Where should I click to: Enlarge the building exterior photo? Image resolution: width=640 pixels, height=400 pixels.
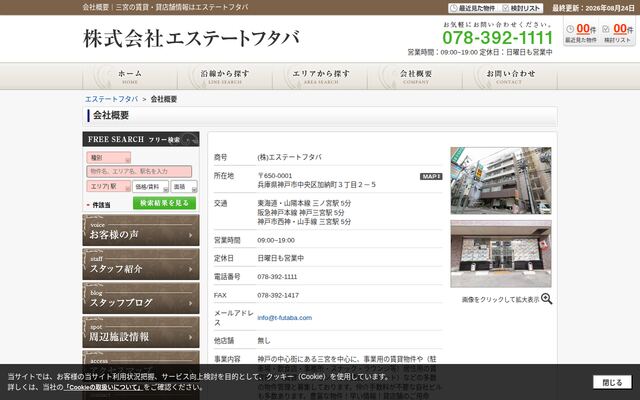[501, 180]
